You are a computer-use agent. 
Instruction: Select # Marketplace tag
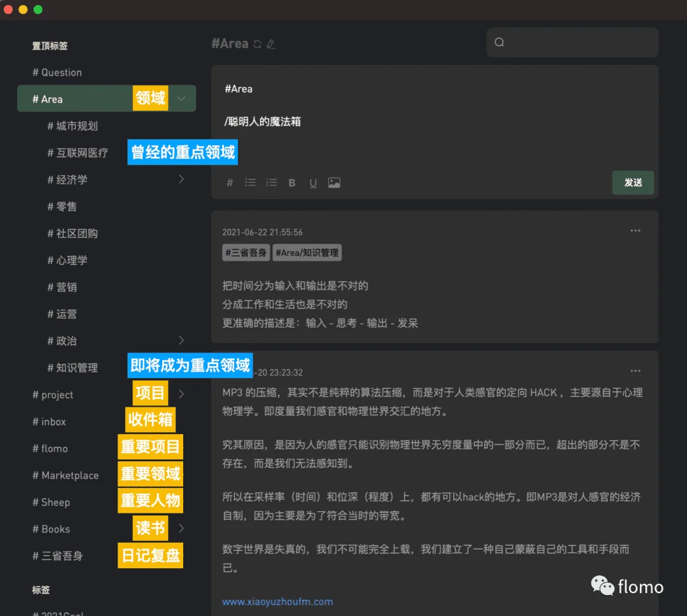pos(66,475)
